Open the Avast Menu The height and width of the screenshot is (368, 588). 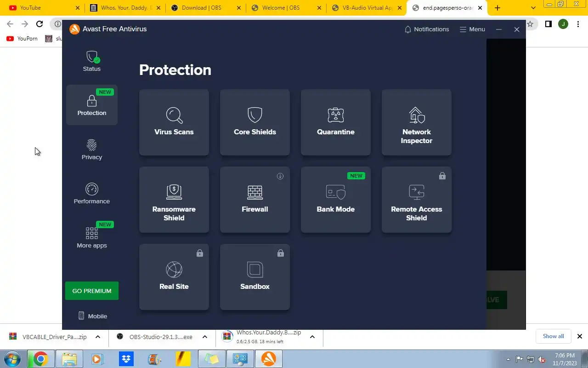tap(472, 29)
